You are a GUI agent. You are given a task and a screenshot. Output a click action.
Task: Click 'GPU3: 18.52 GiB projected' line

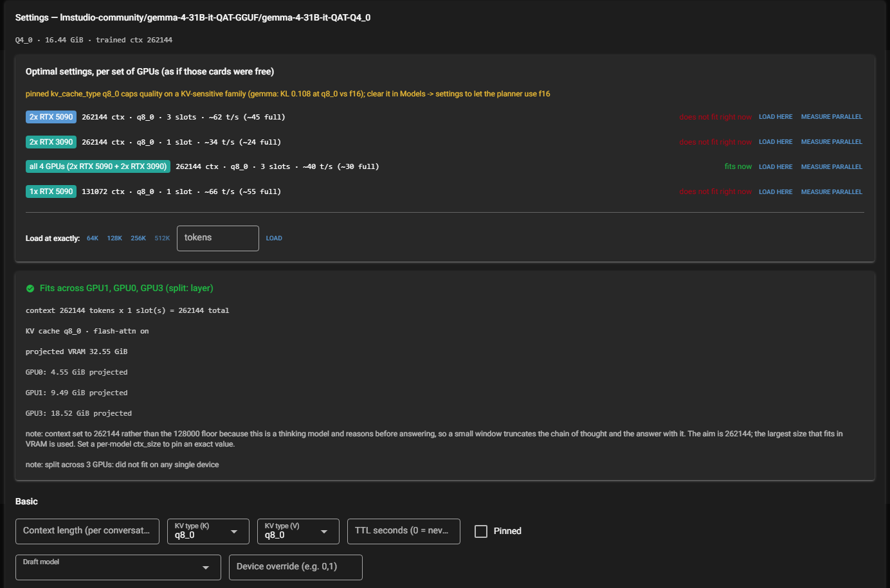click(78, 413)
